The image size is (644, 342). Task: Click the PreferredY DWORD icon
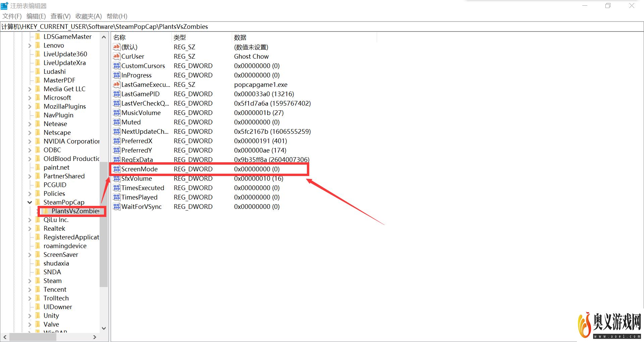click(116, 150)
